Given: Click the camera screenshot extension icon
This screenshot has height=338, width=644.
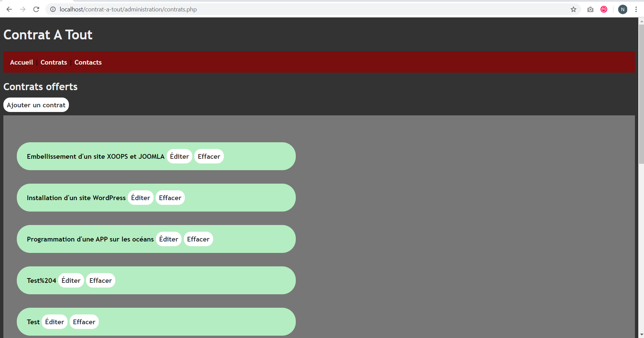Looking at the screenshot, I should tap(590, 9).
